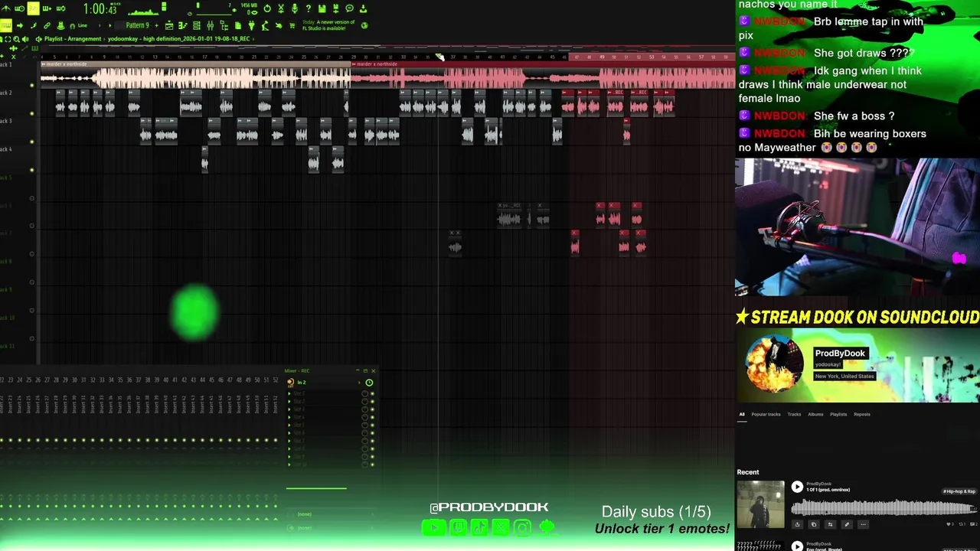Click the TikTok icon in social overlay
The height and width of the screenshot is (551, 980).
[479, 527]
